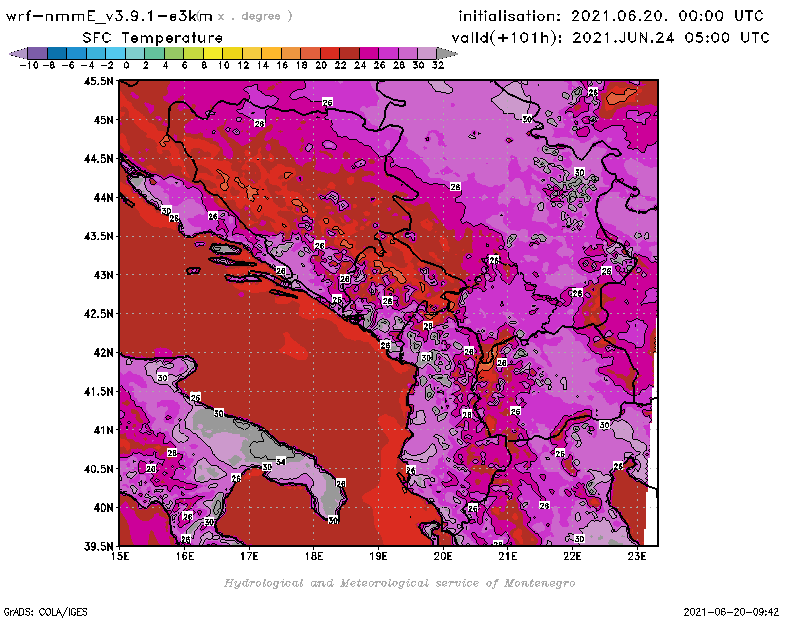800x618 pixels.
Task: Select the dark red swatch between 22 and 24
Action: 349,53
